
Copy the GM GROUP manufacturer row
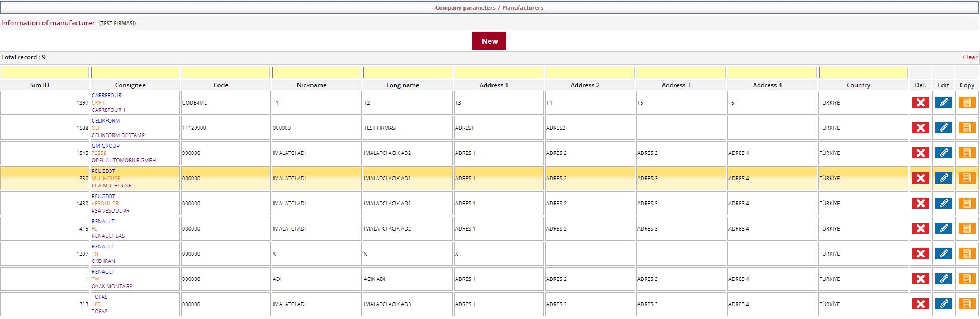[x=967, y=153]
